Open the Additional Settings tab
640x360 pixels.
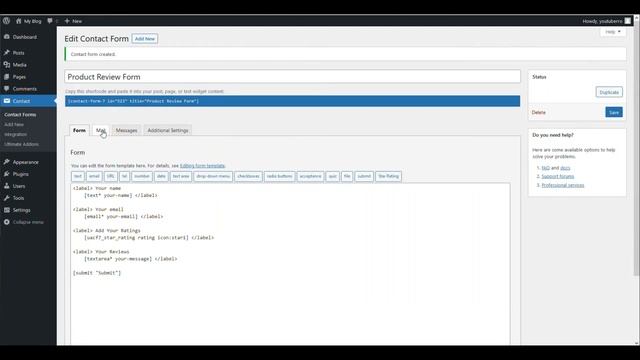tap(168, 130)
